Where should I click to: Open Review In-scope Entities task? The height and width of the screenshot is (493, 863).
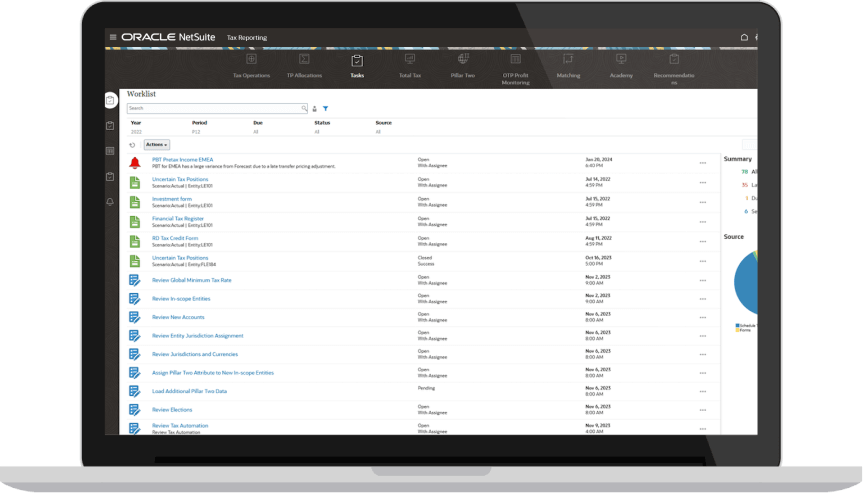tap(181, 299)
